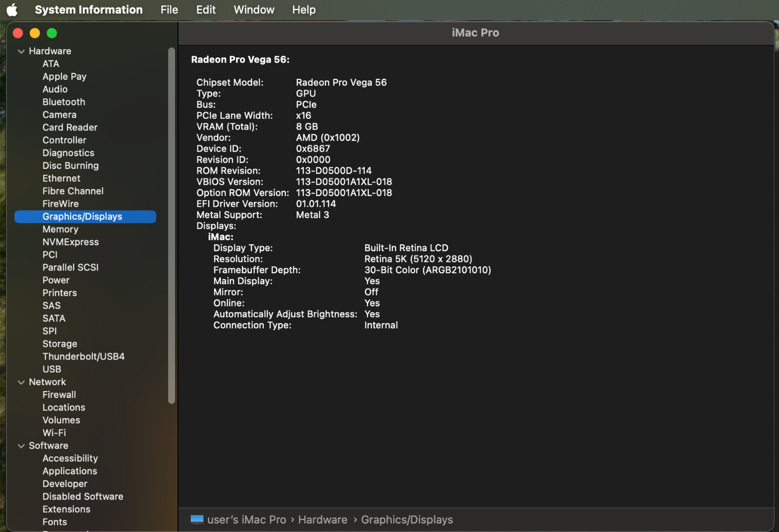Viewport: 779px width, 532px height.
Task: Select Camera in the sidebar
Action: (x=59, y=115)
